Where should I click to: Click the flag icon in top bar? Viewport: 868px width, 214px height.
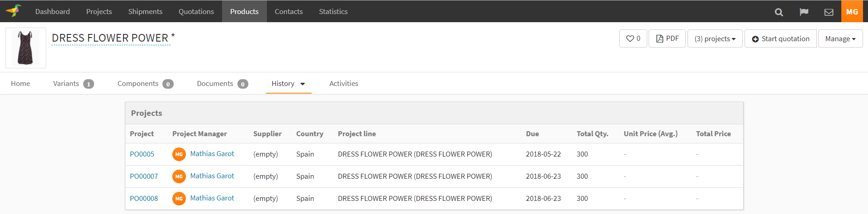click(x=804, y=12)
